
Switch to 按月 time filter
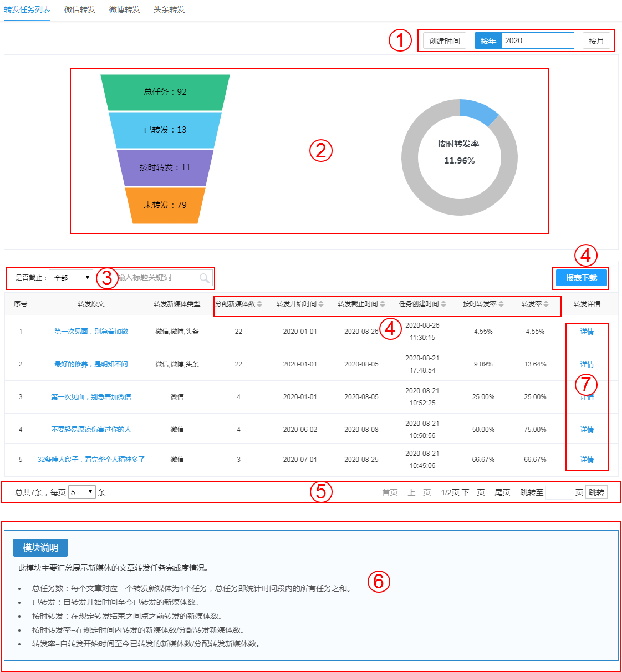point(596,41)
